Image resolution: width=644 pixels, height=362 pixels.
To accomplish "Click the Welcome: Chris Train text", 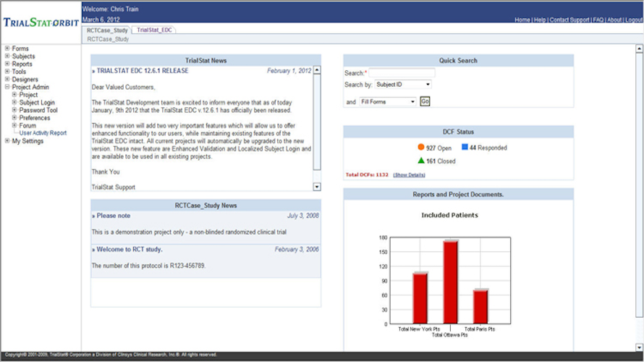I will [x=110, y=9].
